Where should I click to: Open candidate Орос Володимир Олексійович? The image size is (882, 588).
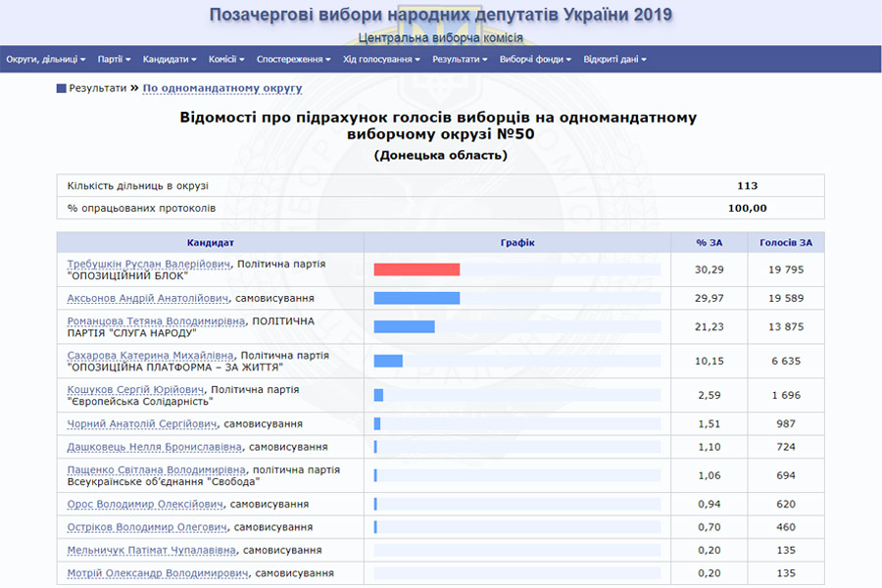pyautogui.click(x=145, y=504)
